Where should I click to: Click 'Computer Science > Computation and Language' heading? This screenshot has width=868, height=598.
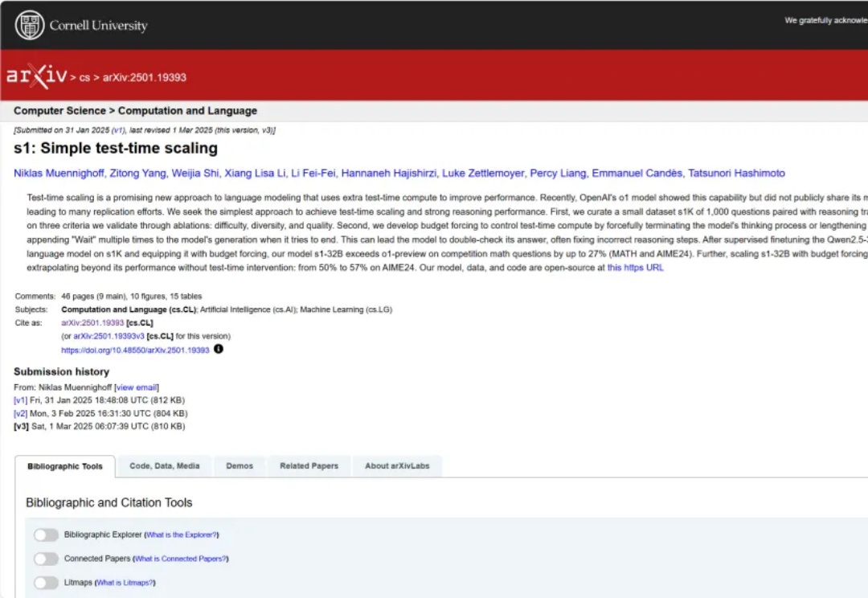coord(136,111)
